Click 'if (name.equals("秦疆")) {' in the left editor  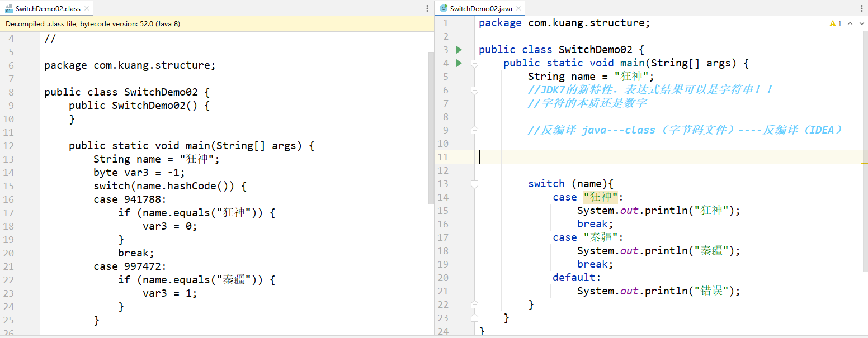tap(197, 280)
